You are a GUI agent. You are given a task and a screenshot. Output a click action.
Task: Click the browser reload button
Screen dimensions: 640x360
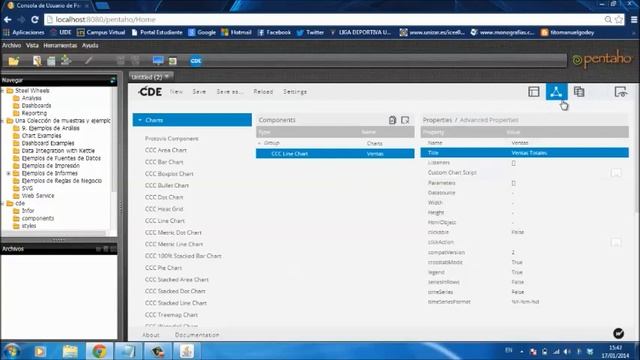click(x=35, y=20)
